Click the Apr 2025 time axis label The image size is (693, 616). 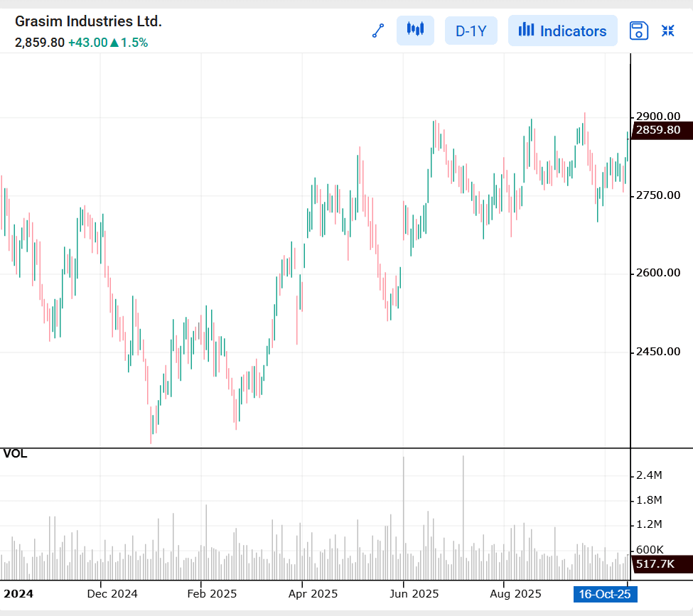click(313, 594)
